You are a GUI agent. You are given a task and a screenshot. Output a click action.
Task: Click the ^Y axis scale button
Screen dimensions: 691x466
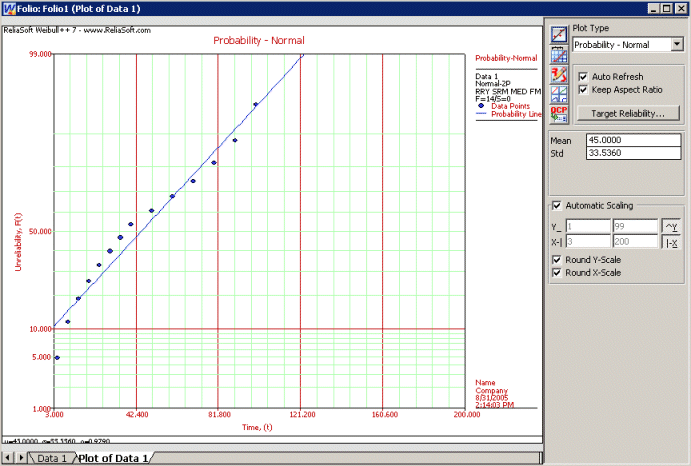[x=672, y=226]
